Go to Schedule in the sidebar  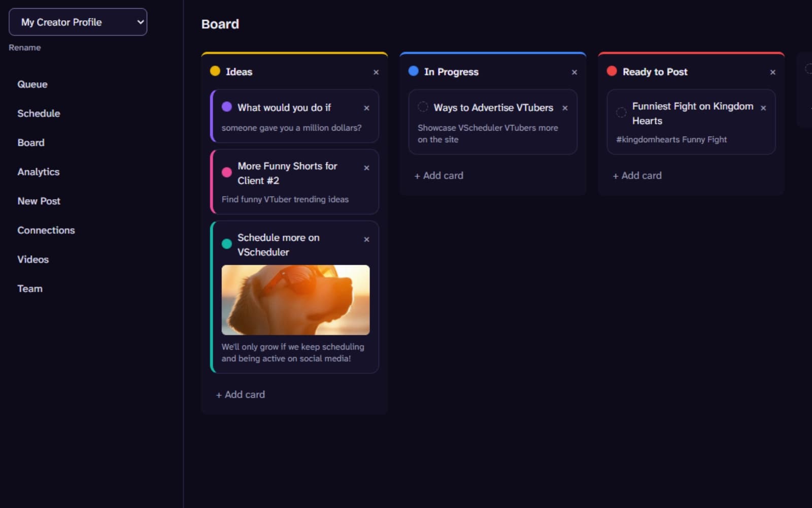[x=39, y=113]
